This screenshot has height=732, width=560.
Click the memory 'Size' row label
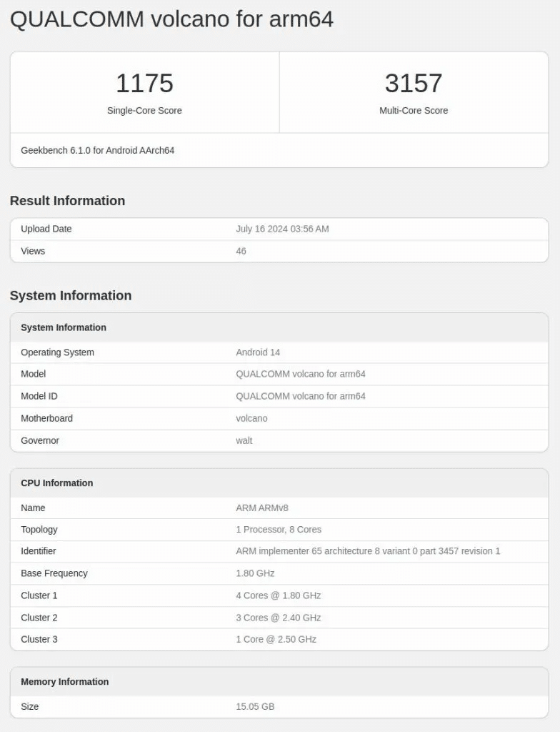click(29, 707)
